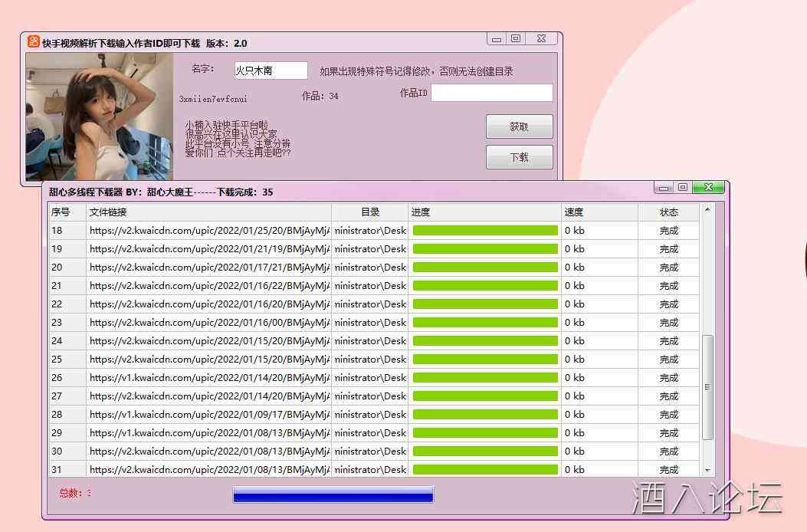807x532 pixels.
Task: Maximize the 甜心多线程下载器 window
Action: 683,188
